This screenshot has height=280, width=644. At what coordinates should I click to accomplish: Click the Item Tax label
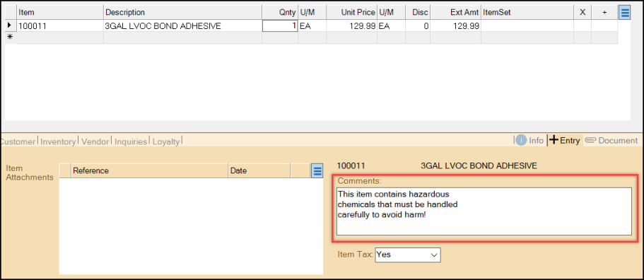click(356, 255)
